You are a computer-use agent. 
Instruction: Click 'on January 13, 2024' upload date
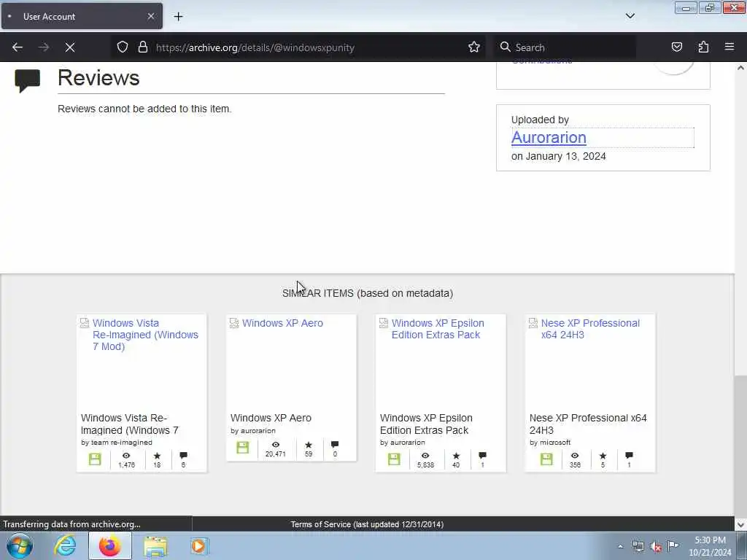coord(558,156)
